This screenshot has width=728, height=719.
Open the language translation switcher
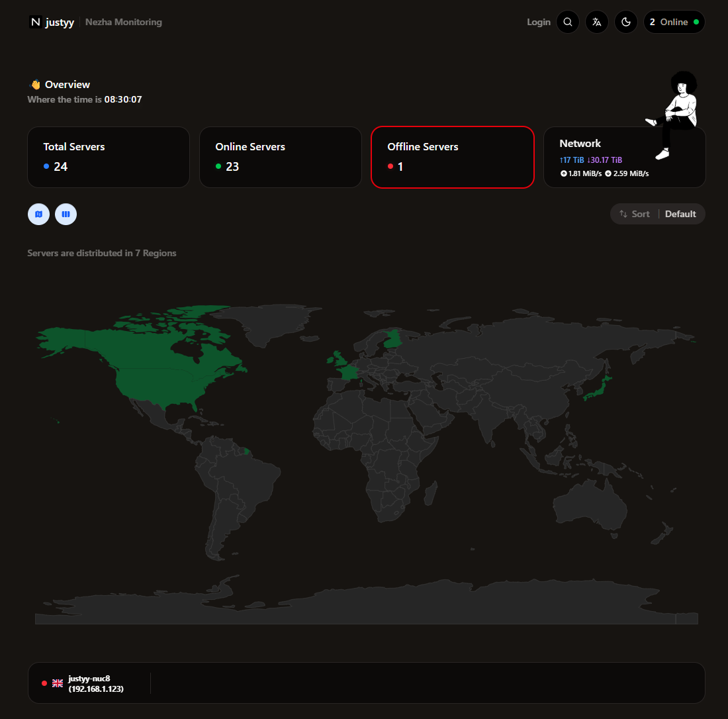point(596,22)
